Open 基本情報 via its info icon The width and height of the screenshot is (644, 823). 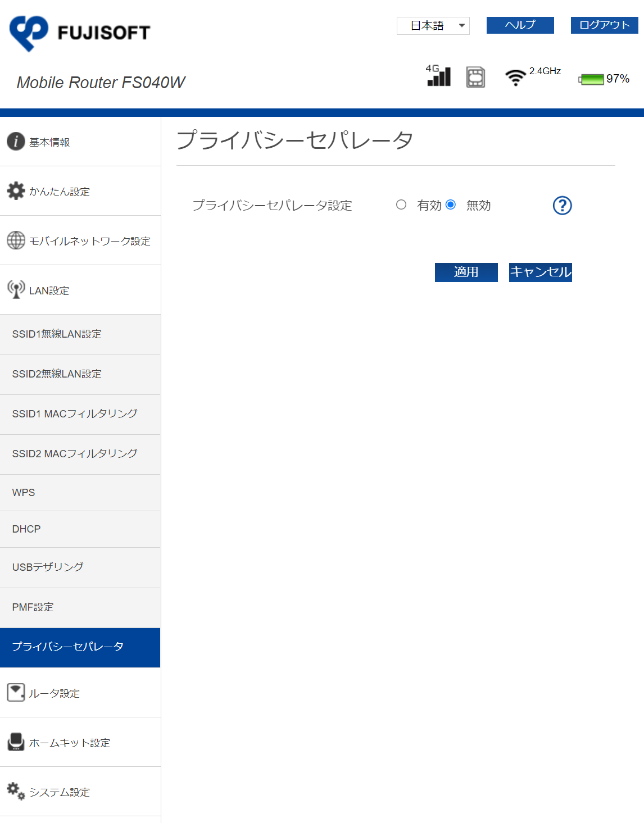point(15,142)
